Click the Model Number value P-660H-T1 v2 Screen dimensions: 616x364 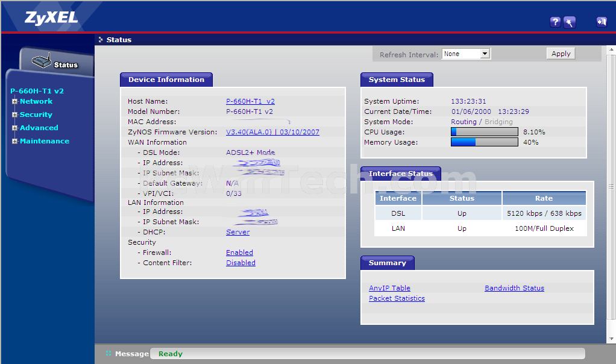250,111
